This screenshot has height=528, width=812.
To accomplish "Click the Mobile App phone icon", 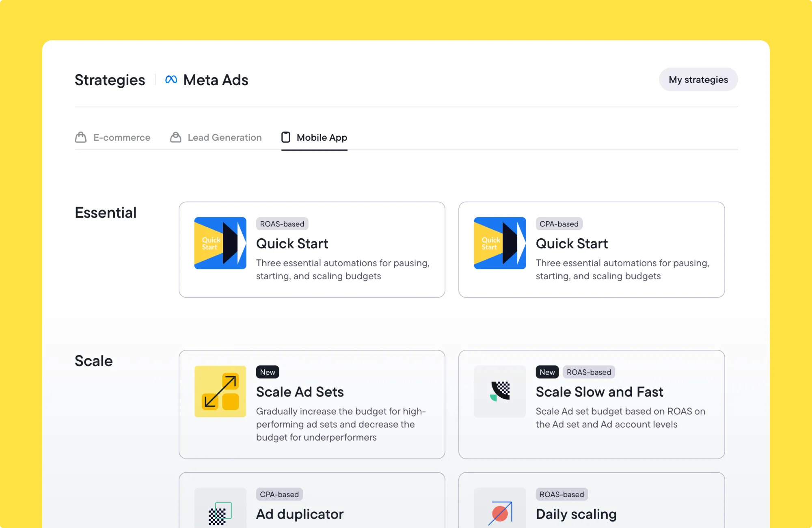I will point(286,137).
